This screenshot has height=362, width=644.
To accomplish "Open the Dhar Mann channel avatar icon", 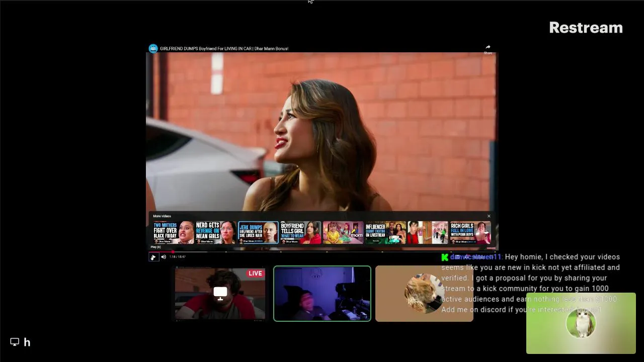I will [153, 48].
